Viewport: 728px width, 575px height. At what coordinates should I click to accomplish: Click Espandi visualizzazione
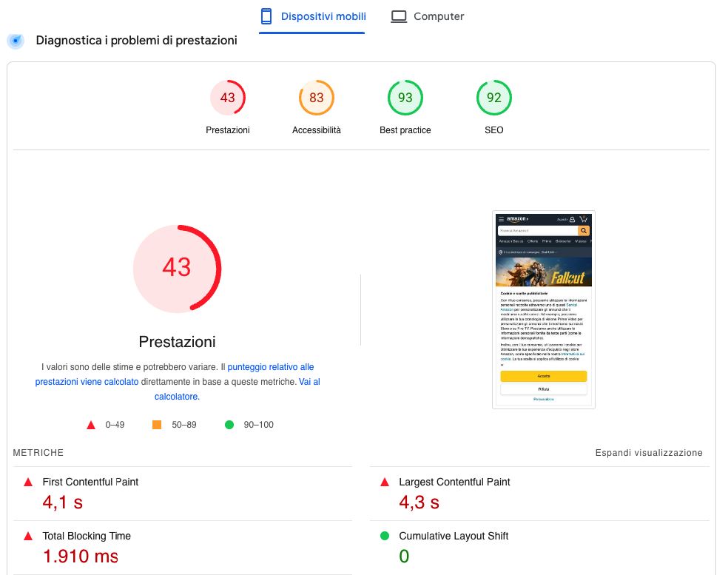tap(649, 453)
